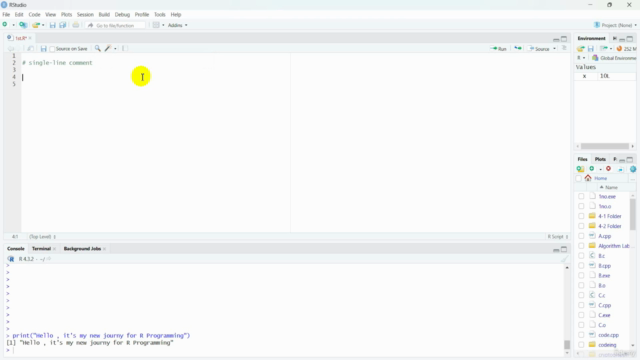
Task: Check the box for 4-2 Folder
Action: 581,226
